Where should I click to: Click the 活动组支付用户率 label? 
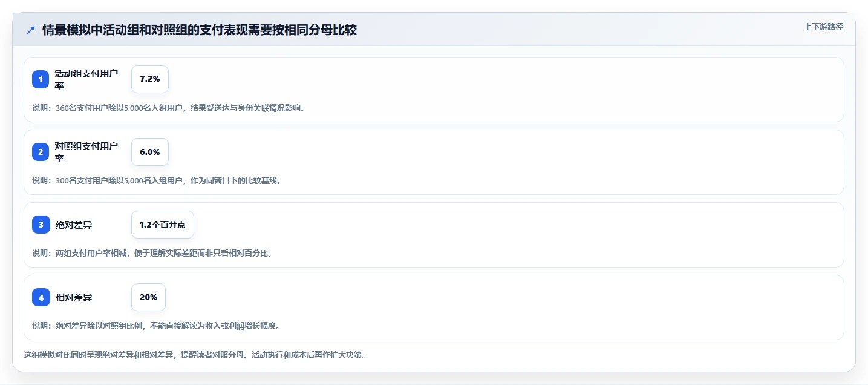[86, 79]
